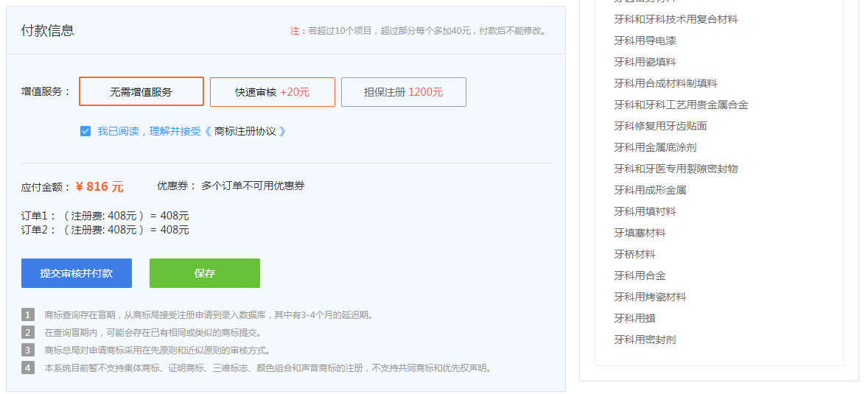Choose 牙科用瓷填料 in list
Screen dimensions: 868x394
point(645,62)
